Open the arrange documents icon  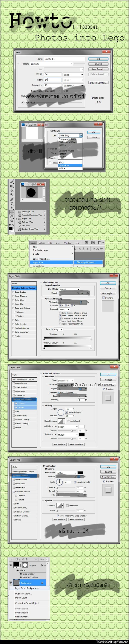point(100,243)
